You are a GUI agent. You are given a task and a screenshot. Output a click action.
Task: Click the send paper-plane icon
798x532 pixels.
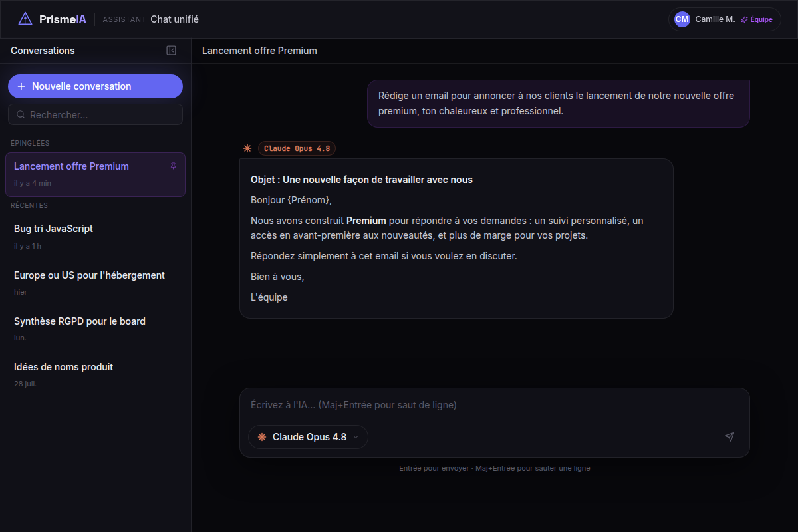(730, 437)
